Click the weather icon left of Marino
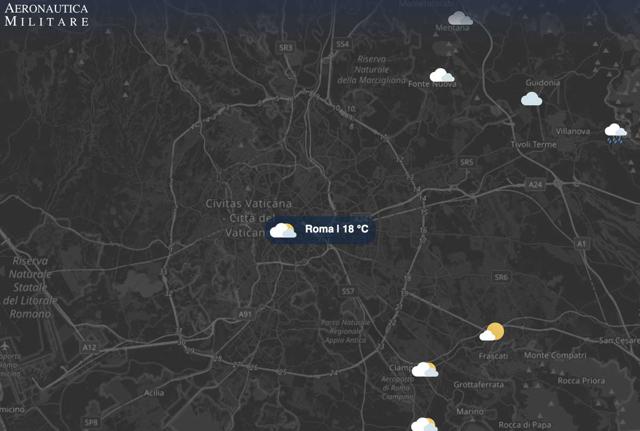Viewport: 640px width, 431px height. [424, 424]
